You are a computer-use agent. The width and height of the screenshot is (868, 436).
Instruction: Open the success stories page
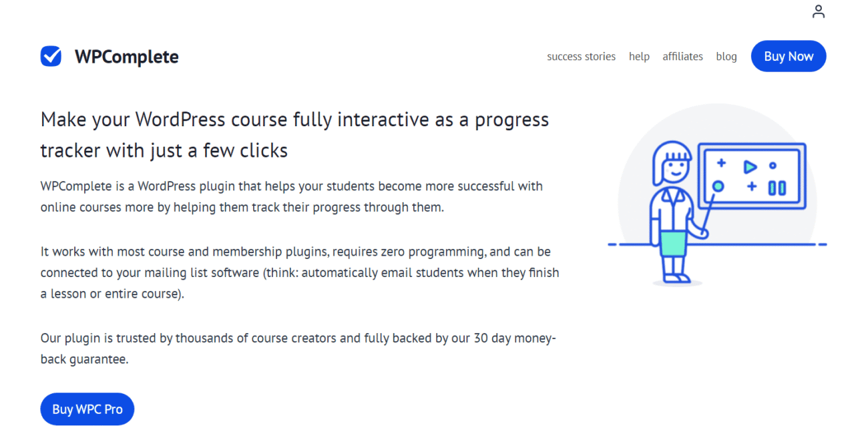pos(581,56)
